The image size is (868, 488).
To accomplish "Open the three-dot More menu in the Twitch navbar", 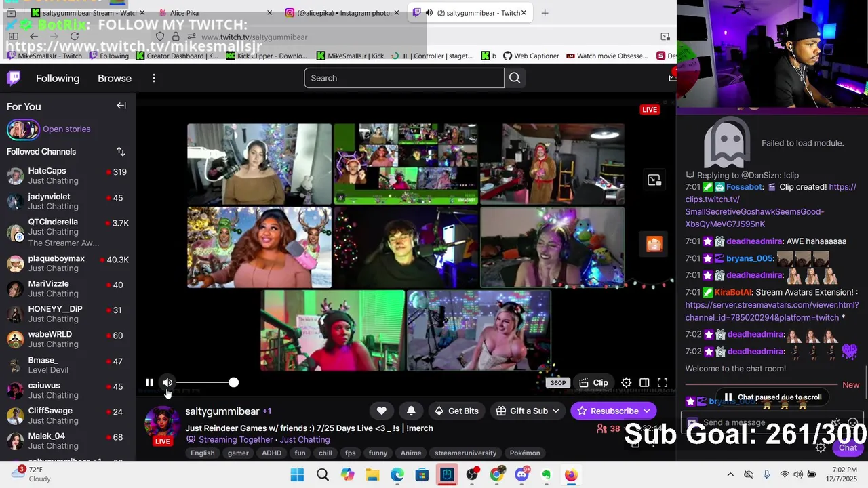I will pos(154,78).
